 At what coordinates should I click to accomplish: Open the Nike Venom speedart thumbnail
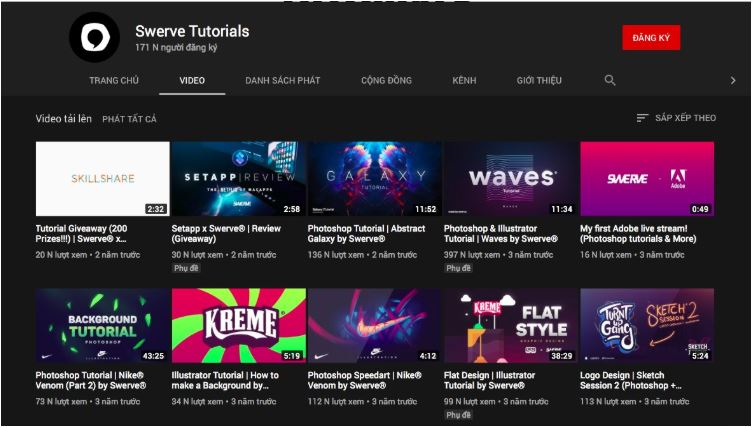(375, 326)
